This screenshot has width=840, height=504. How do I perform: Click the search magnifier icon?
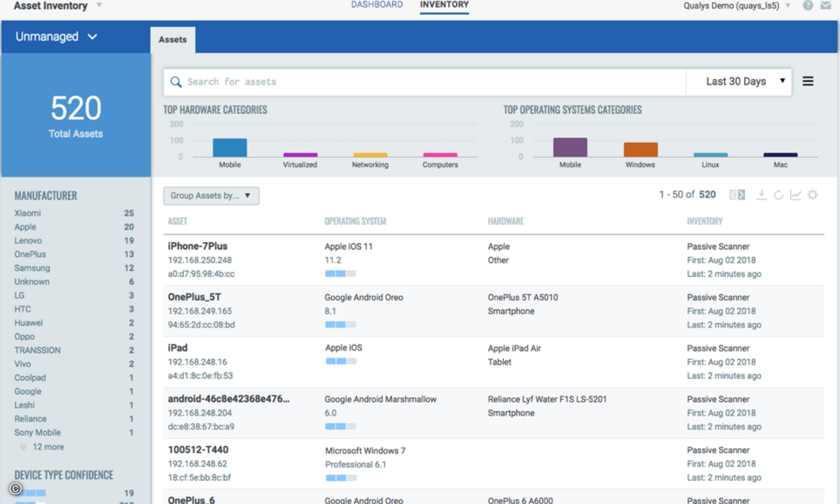point(176,82)
